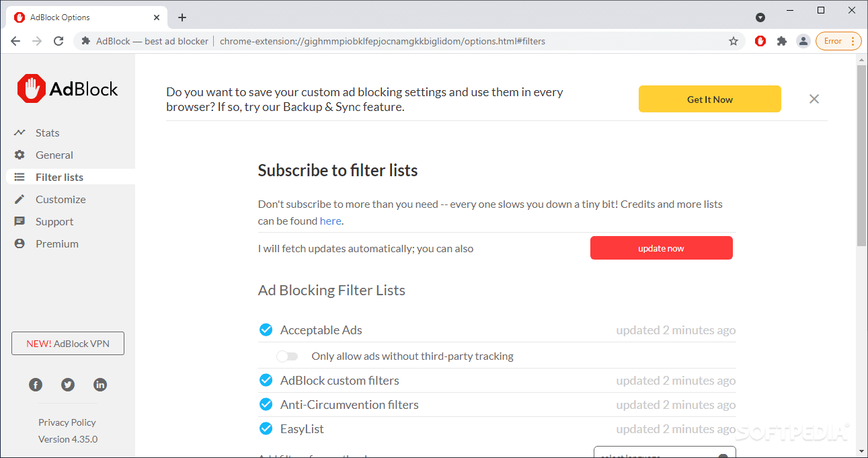
Task: Open AdBlock's Twitter page icon
Action: tap(68, 385)
